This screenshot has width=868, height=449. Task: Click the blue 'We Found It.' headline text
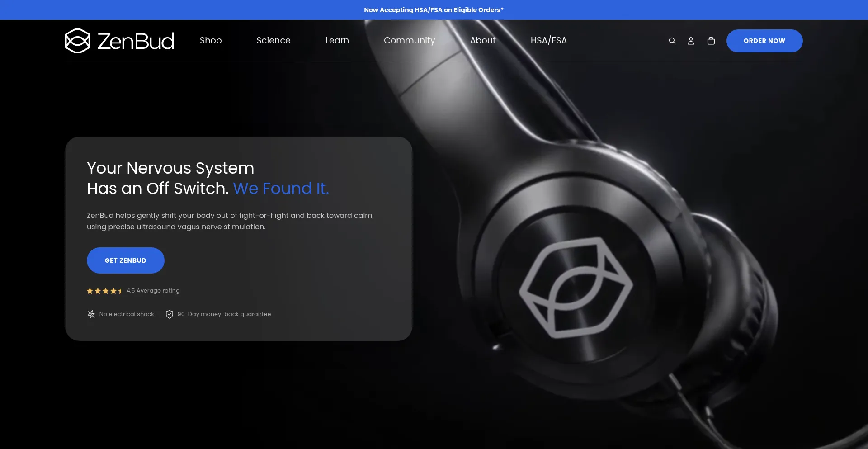tap(281, 189)
